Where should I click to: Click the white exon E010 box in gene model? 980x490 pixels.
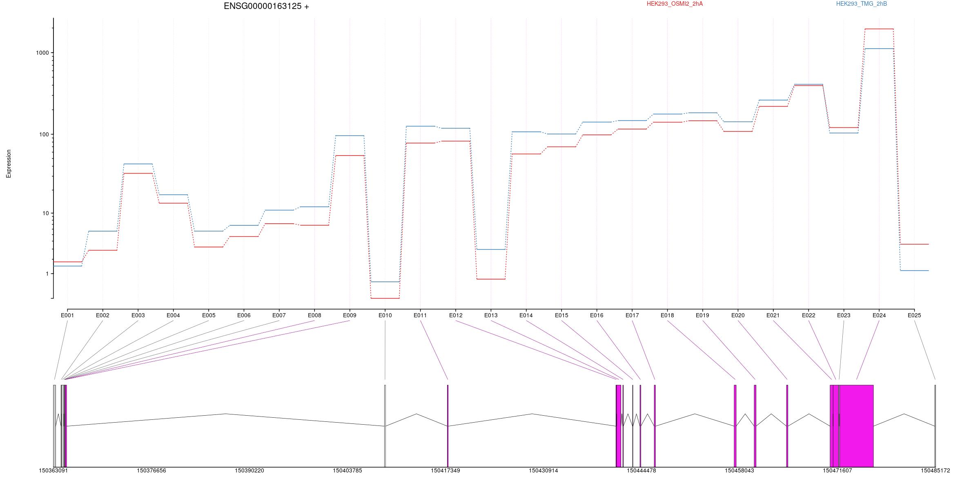click(x=385, y=426)
